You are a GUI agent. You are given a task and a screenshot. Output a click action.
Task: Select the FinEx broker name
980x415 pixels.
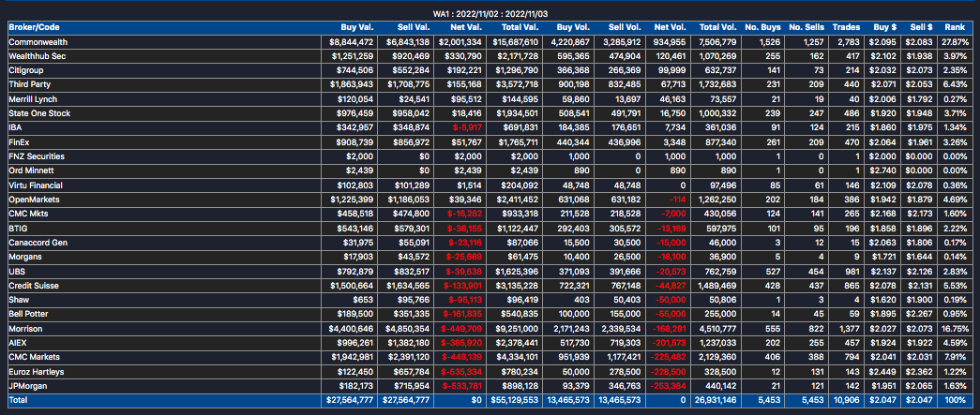(20, 142)
